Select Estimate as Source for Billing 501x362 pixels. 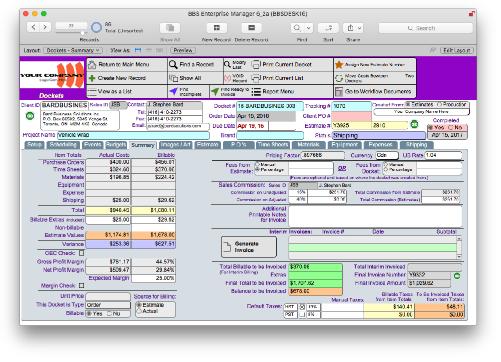[x=139, y=305]
